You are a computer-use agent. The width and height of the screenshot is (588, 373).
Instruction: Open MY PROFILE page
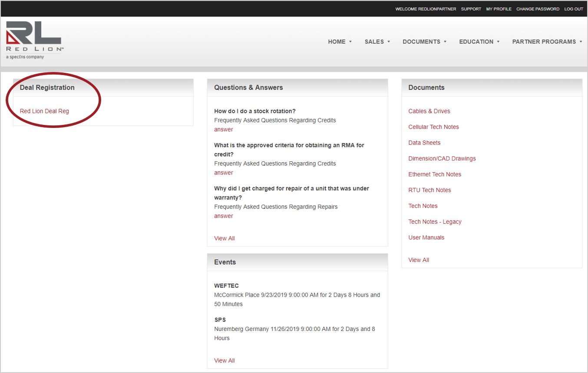(499, 9)
